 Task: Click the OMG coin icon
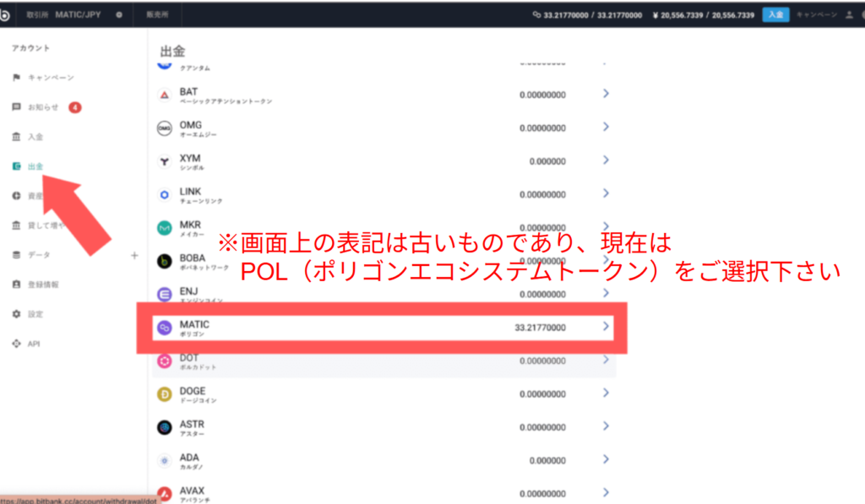[165, 128]
